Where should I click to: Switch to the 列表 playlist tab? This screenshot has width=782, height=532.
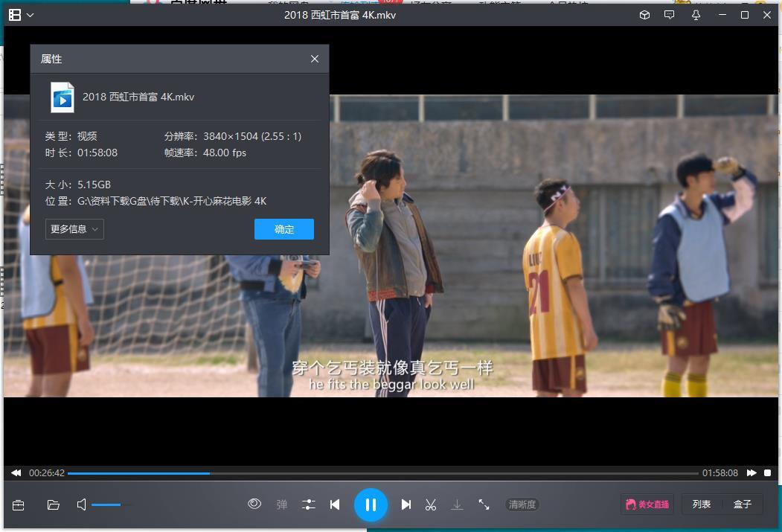pos(702,504)
